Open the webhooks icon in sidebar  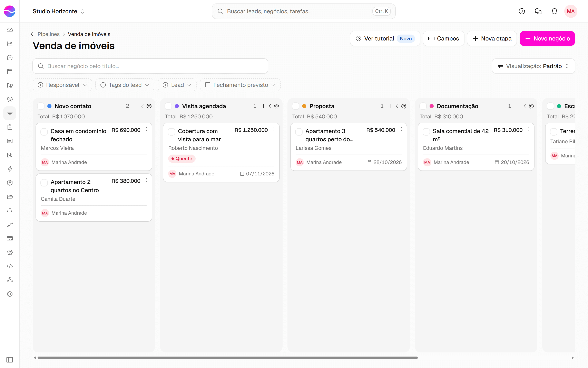click(x=10, y=280)
